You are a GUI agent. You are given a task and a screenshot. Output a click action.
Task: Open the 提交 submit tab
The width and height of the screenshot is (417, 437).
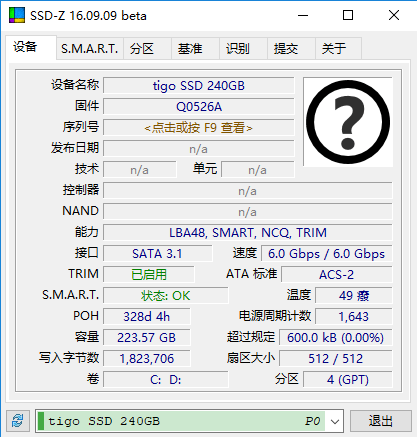tap(291, 49)
